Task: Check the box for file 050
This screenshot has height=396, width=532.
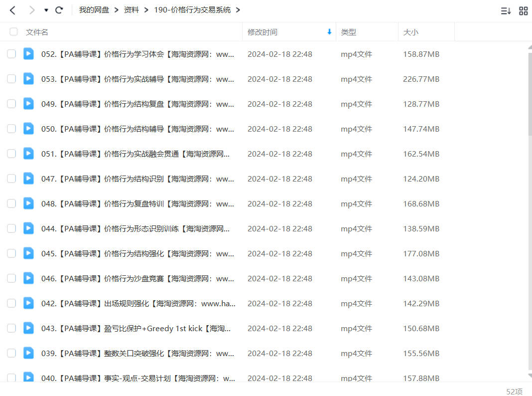Action: click(11, 128)
